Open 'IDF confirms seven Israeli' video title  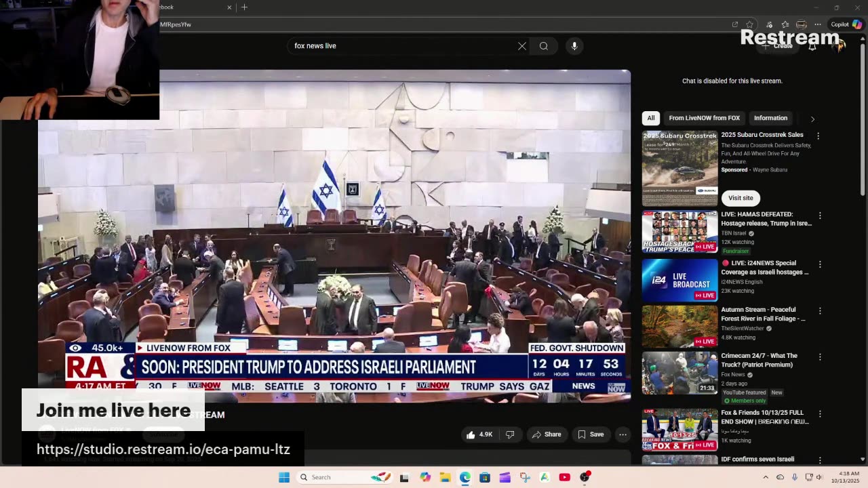pyautogui.click(x=757, y=459)
